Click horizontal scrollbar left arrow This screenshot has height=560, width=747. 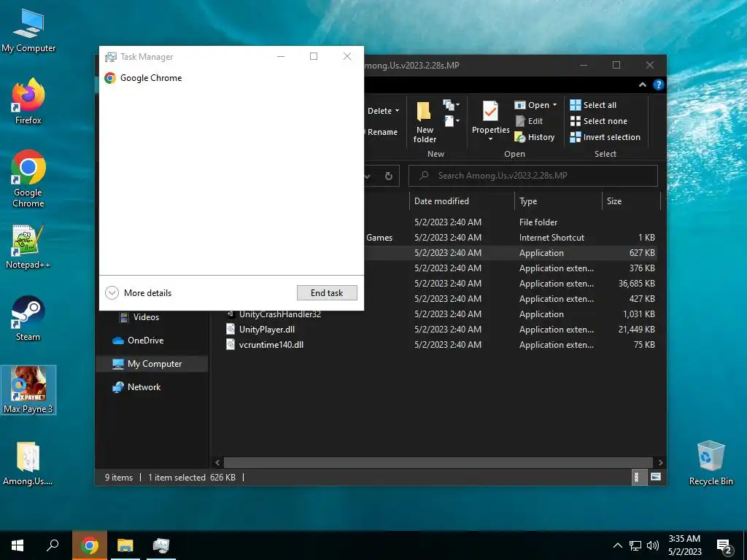[x=217, y=462]
